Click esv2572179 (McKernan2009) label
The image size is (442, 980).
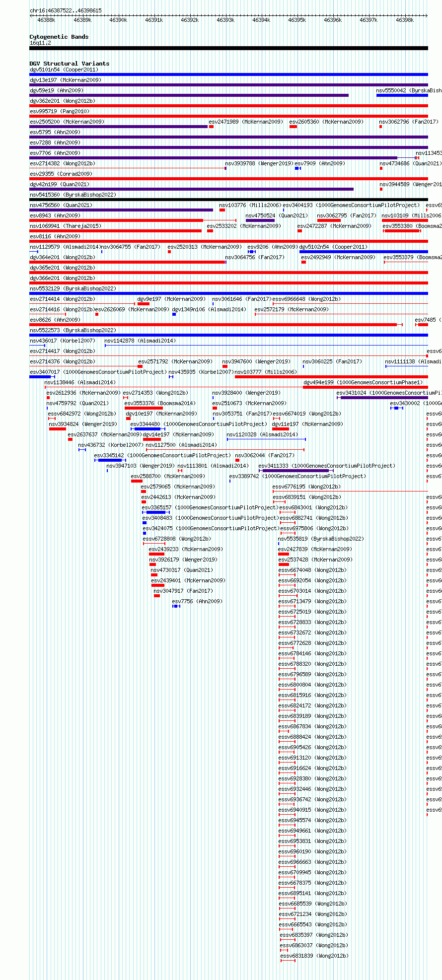tap(292, 309)
